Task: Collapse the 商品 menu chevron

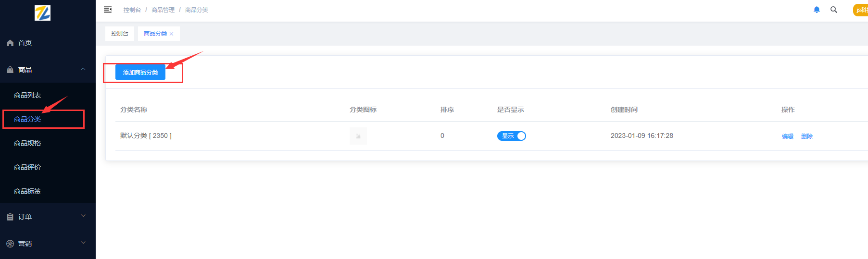Action: click(83, 69)
